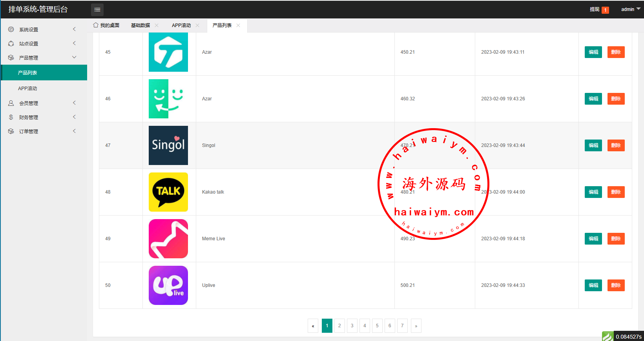Edit the Uplive product
The width and height of the screenshot is (644, 341).
[593, 285]
